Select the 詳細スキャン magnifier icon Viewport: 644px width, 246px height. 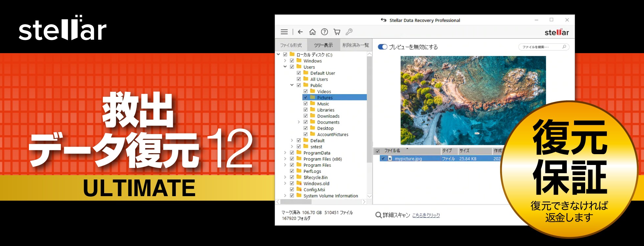[x=379, y=215]
